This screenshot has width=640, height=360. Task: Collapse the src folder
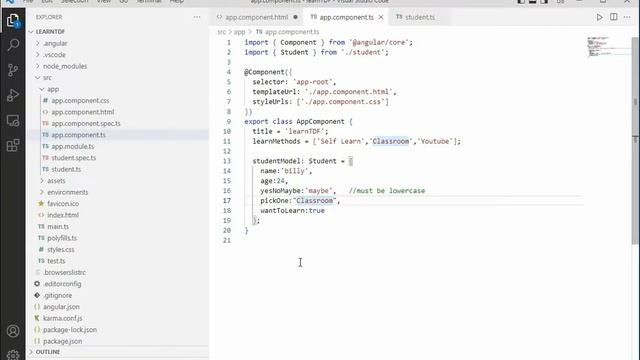tap(47, 78)
